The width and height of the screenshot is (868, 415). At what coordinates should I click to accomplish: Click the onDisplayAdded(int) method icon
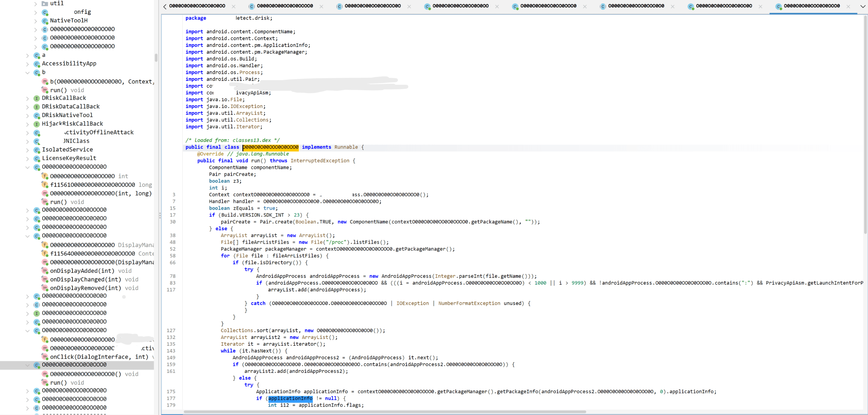45,271
